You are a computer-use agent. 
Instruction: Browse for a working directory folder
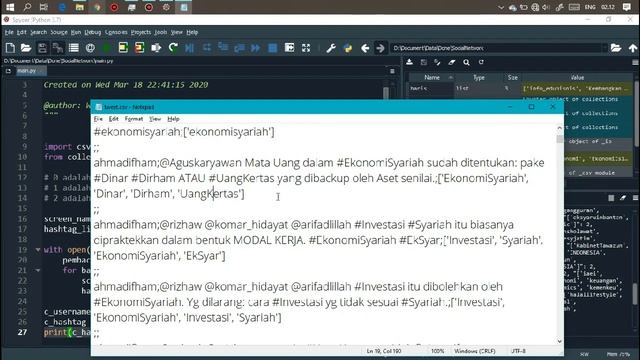point(616,48)
